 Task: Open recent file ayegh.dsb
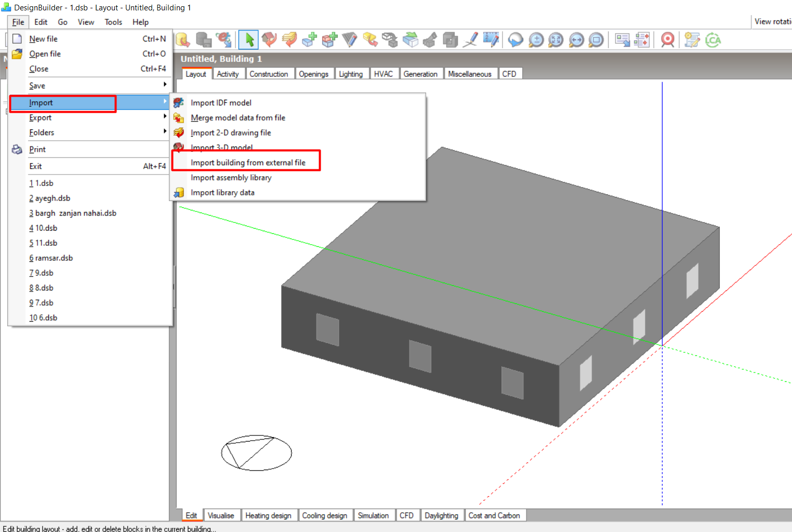[x=49, y=198]
